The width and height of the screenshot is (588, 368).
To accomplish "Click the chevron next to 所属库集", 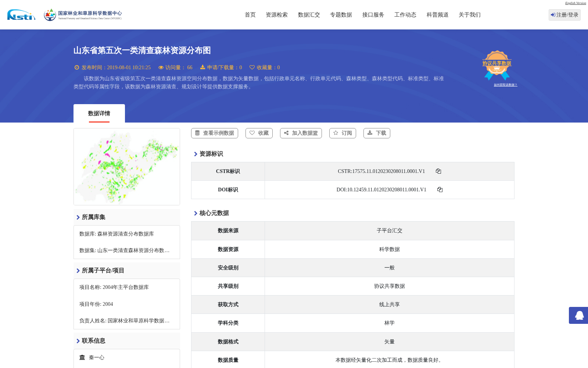I will click(x=78, y=217).
